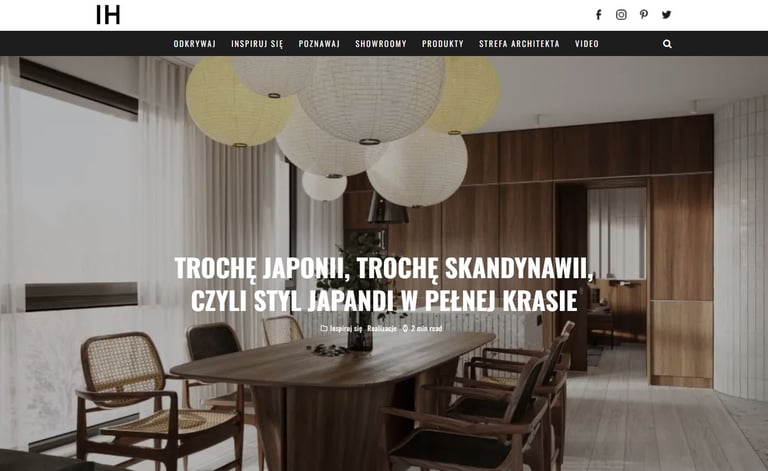Open the Inspiruj się menu item
768x471 pixels.
(x=257, y=44)
